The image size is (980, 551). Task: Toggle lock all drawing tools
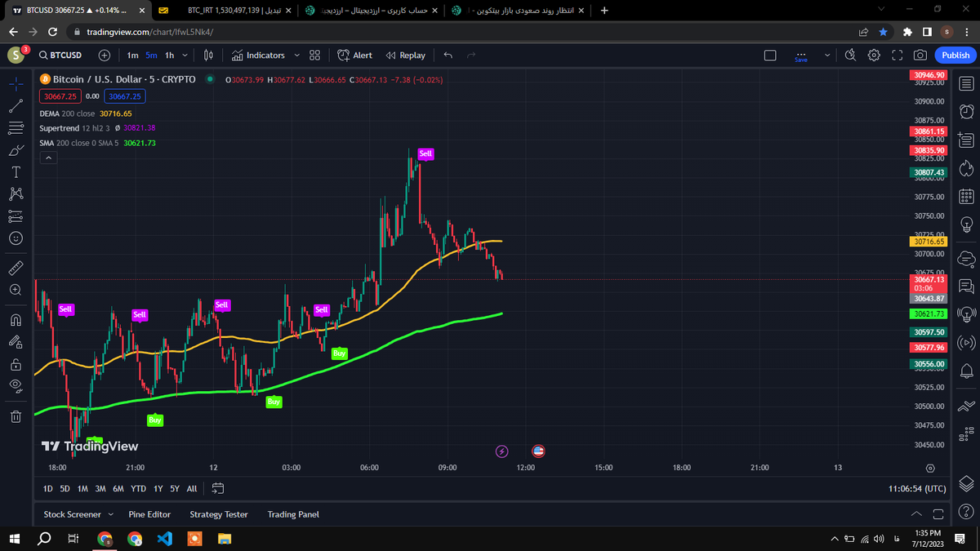click(16, 364)
